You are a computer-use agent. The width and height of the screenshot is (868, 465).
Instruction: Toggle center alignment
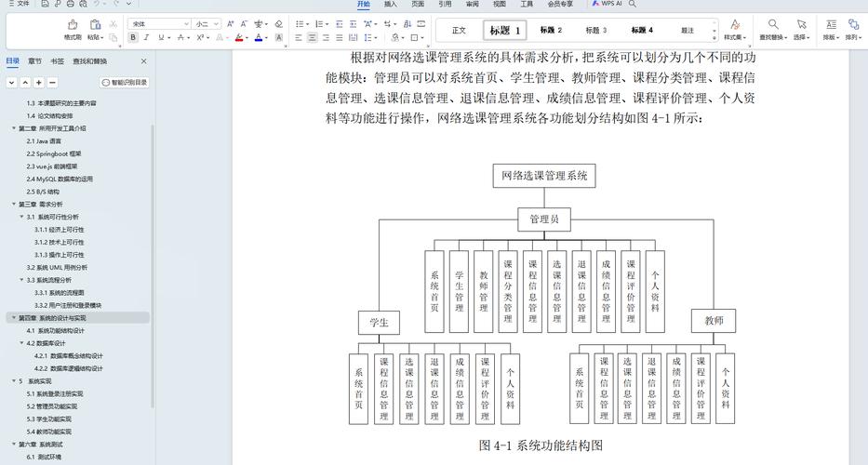point(313,37)
